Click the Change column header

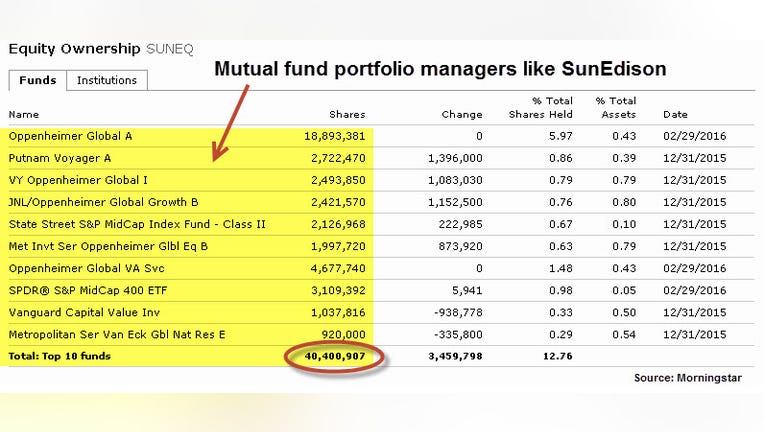click(x=462, y=114)
